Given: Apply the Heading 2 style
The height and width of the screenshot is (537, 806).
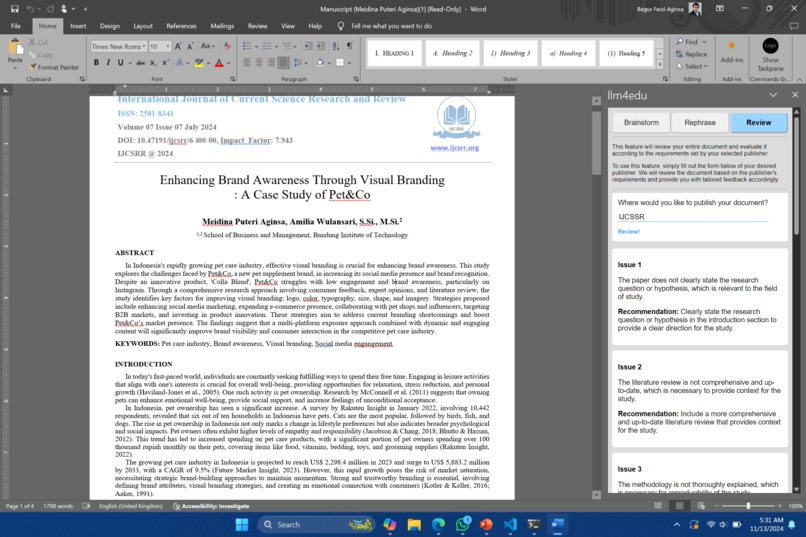Looking at the screenshot, I should coord(452,53).
